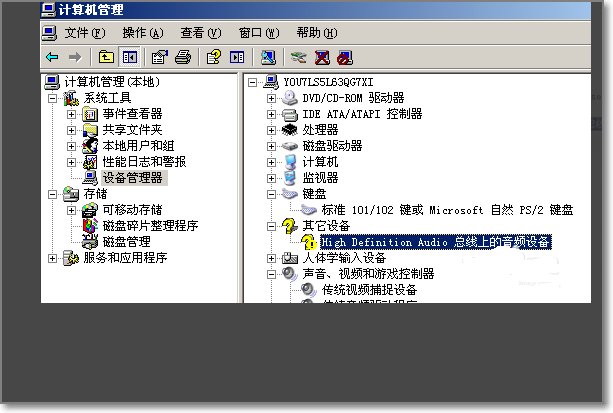Expand the 服务和应用程序 node
Screen dimensions: 613x413
pyautogui.click(x=52, y=258)
